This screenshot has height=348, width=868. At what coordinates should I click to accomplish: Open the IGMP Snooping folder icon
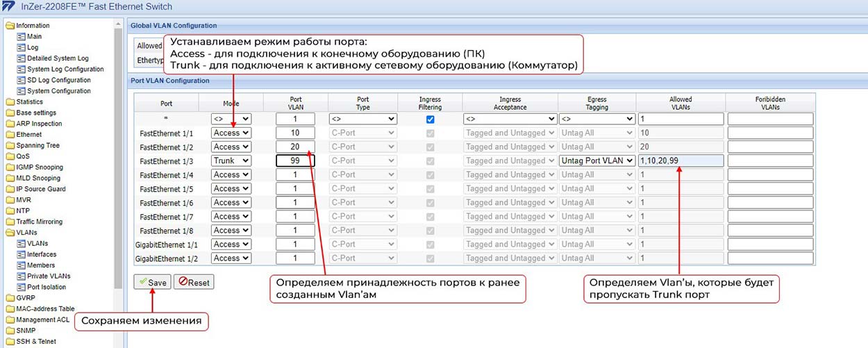tap(10, 167)
